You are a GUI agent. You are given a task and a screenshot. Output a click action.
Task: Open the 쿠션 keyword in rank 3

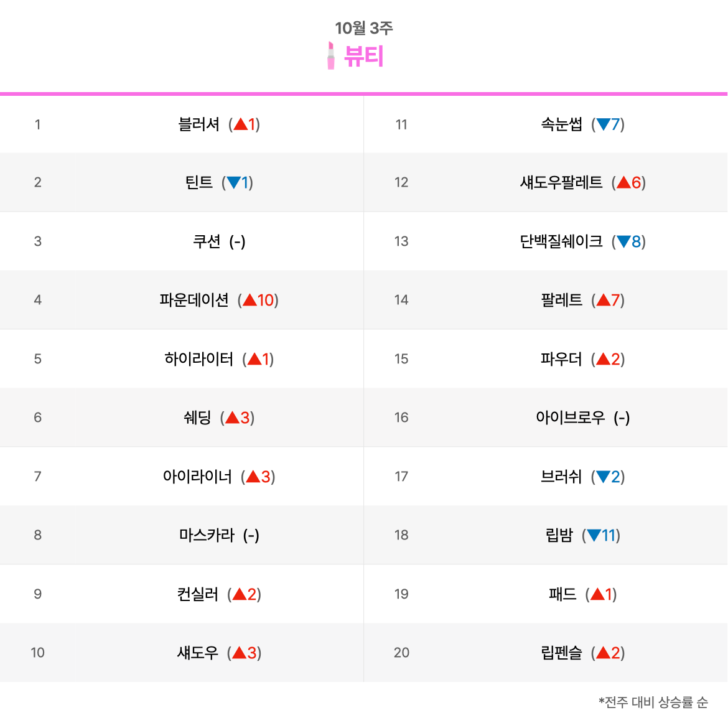click(206, 241)
